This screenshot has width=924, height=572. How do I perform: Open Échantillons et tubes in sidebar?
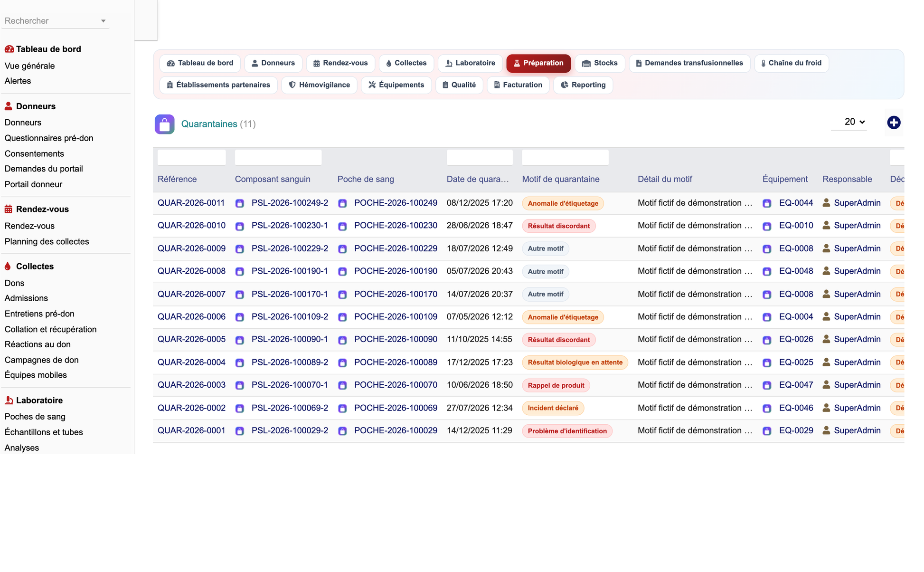point(44,432)
